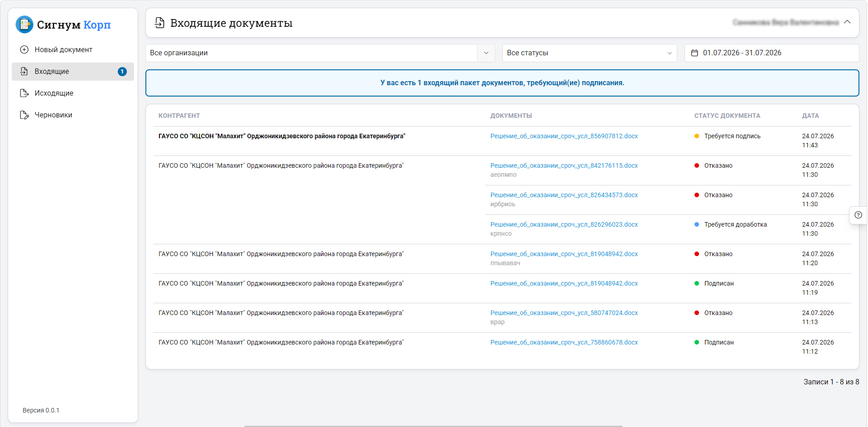Click the horizontal scrollbar at page bottom
This screenshot has height=427, width=868.
(433, 426)
